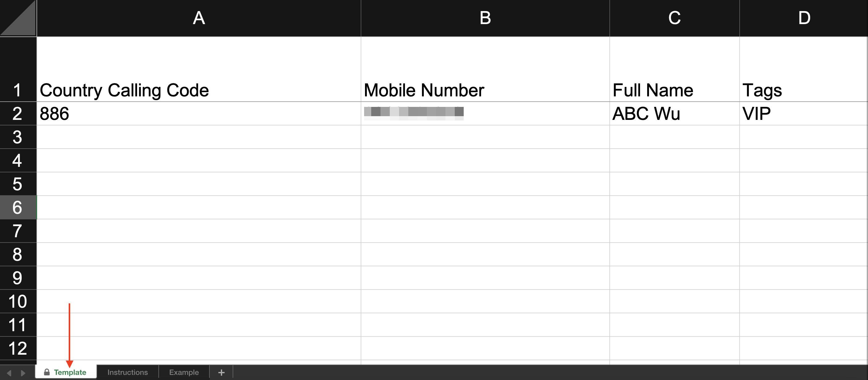Viewport: 868px width, 380px height.
Task: Select the cell containing 886
Action: pyautogui.click(x=199, y=113)
